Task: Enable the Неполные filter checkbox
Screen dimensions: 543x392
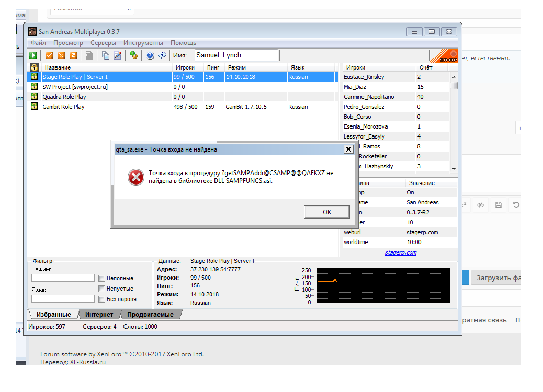Action: [102, 278]
